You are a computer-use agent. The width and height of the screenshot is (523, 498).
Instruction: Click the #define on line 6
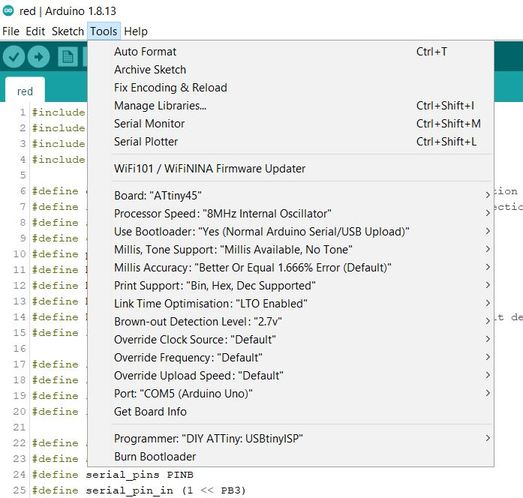coord(55,191)
